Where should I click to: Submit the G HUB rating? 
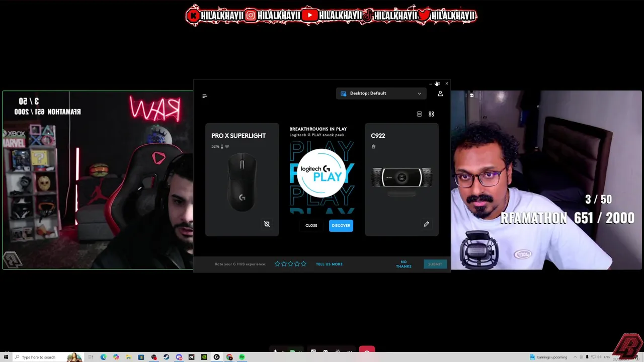pos(435,264)
